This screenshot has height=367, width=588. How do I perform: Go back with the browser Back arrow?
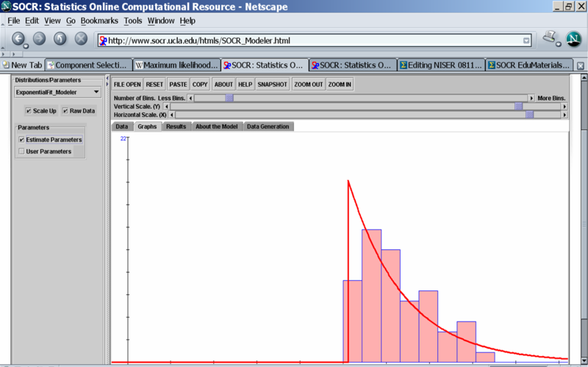[18, 38]
